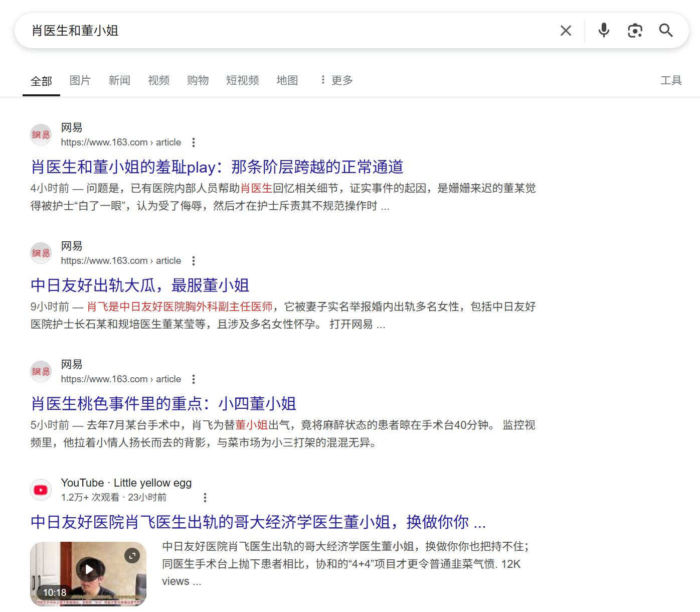
Task: Click 163.com URL above the 桃色事件 result
Action: click(x=121, y=379)
